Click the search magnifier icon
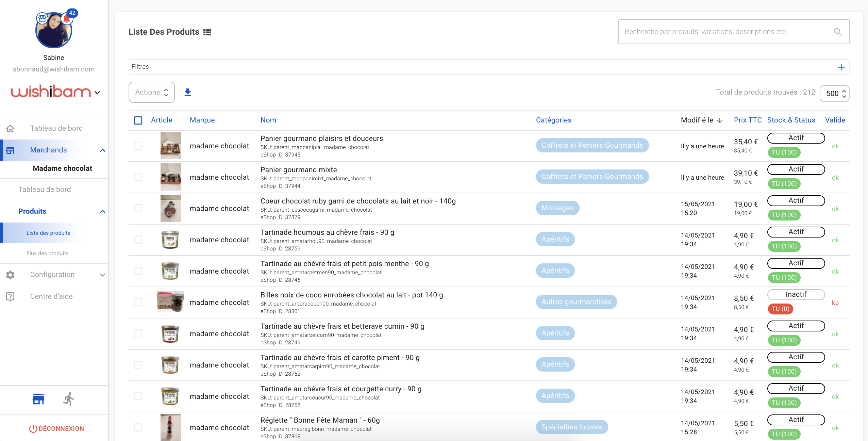 pos(838,32)
